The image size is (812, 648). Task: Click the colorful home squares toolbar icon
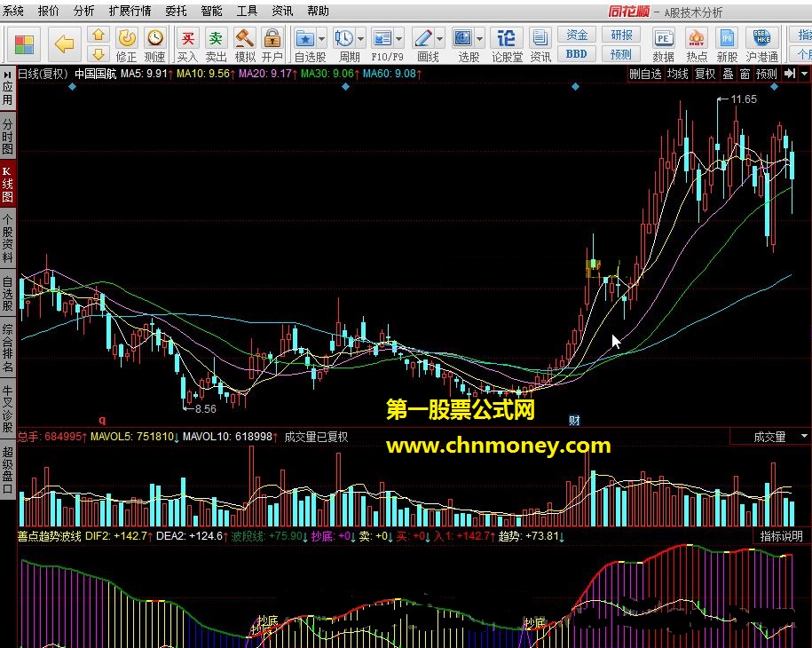tap(24, 44)
